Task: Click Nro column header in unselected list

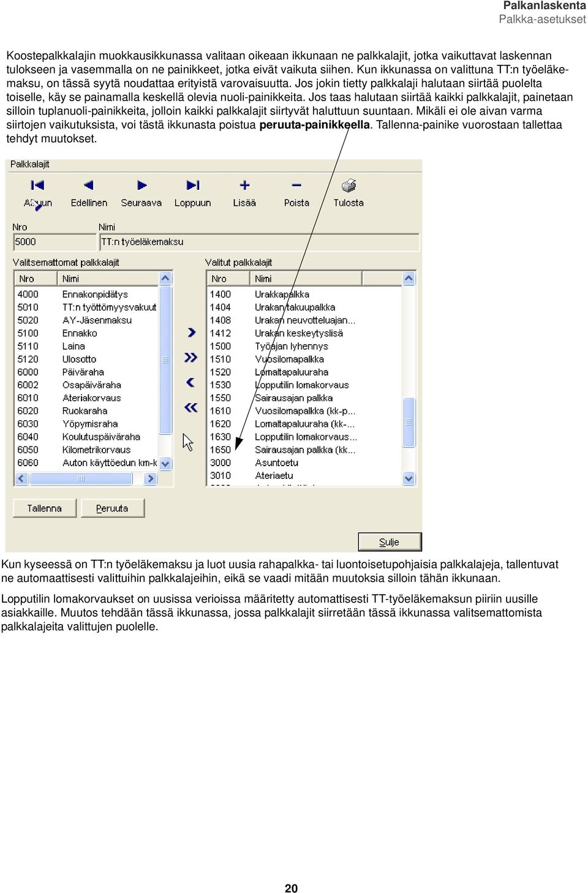Action: tap(36, 279)
